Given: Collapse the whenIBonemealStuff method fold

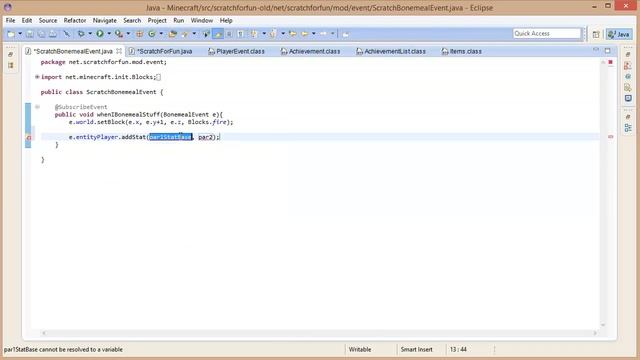Looking at the screenshot, I should [x=37, y=107].
